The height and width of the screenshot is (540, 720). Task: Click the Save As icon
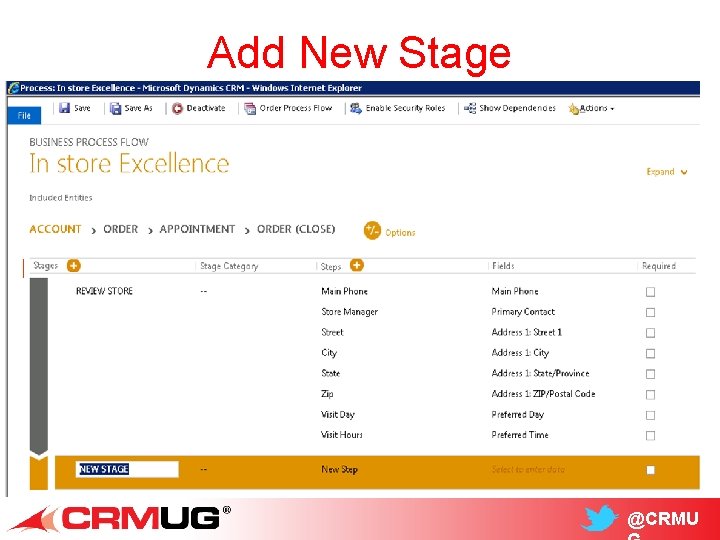pyautogui.click(x=116, y=108)
